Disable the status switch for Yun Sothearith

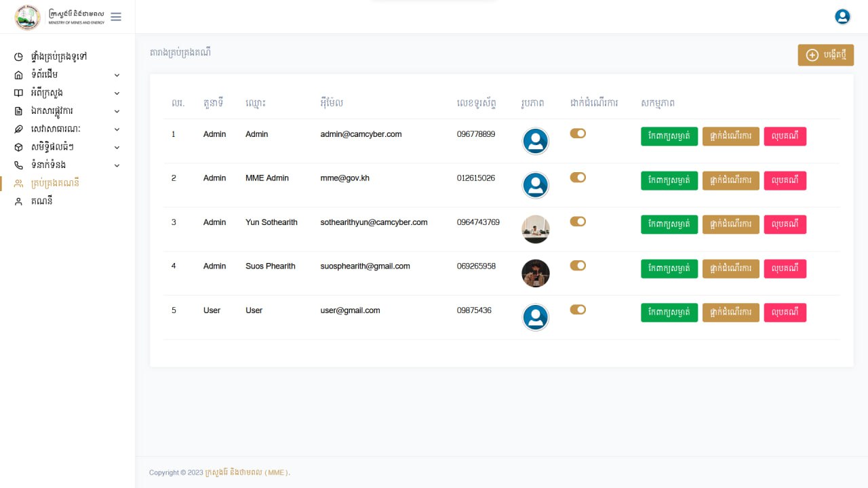(x=578, y=222)
